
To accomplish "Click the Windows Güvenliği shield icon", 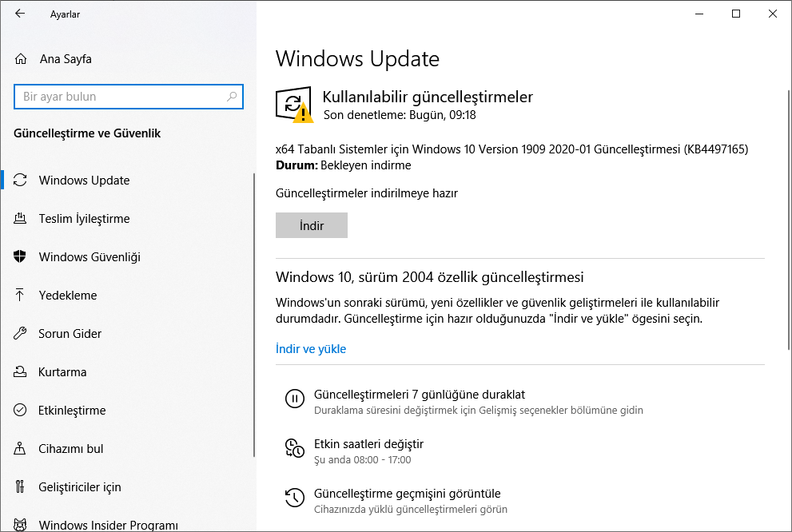I will (x=22, y=257).
